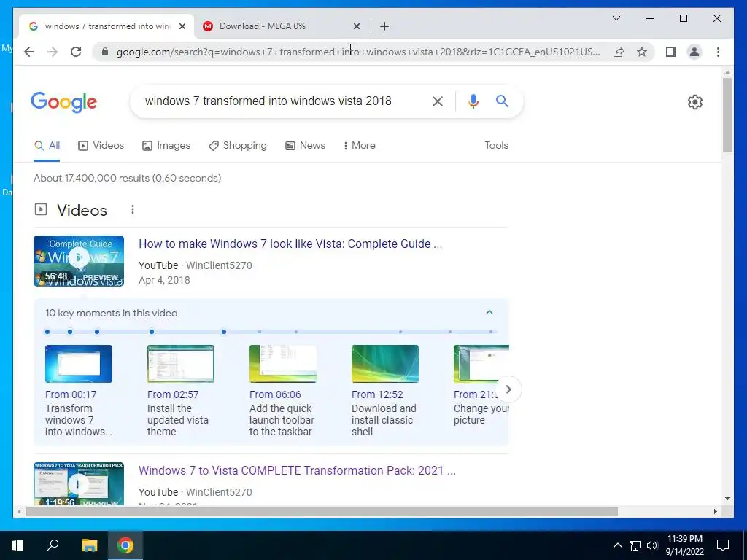The image size is (747, 560).
Task: Switch to the Download - MEGA 0% tab
Action: (x=281, y=26)
